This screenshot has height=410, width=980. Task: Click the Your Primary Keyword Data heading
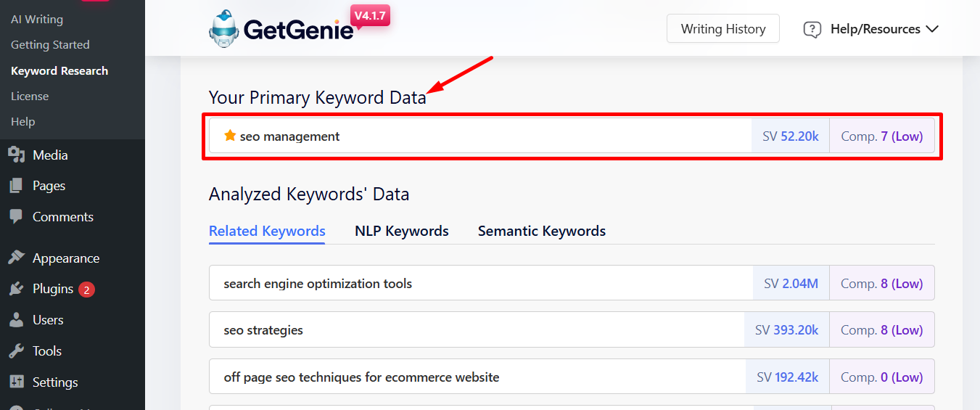coord(318,98)
